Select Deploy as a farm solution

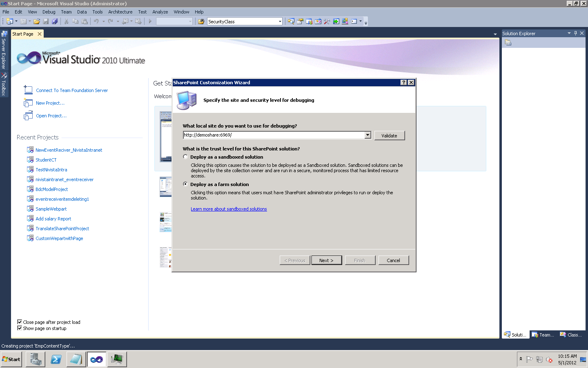pos(185,184)
